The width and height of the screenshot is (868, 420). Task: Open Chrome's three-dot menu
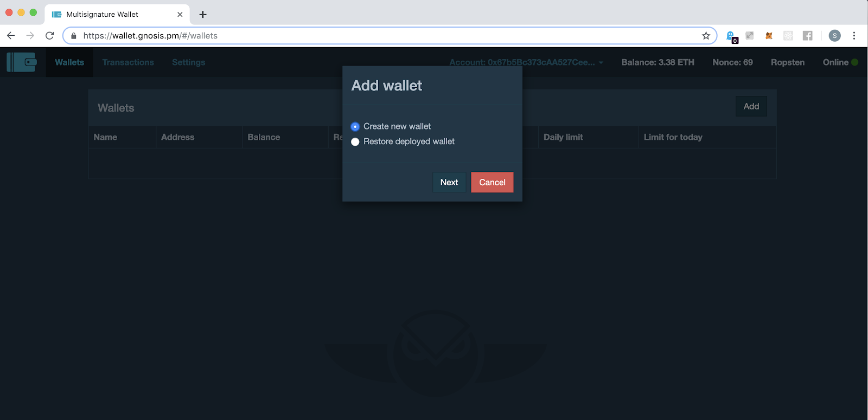(854, 36)
